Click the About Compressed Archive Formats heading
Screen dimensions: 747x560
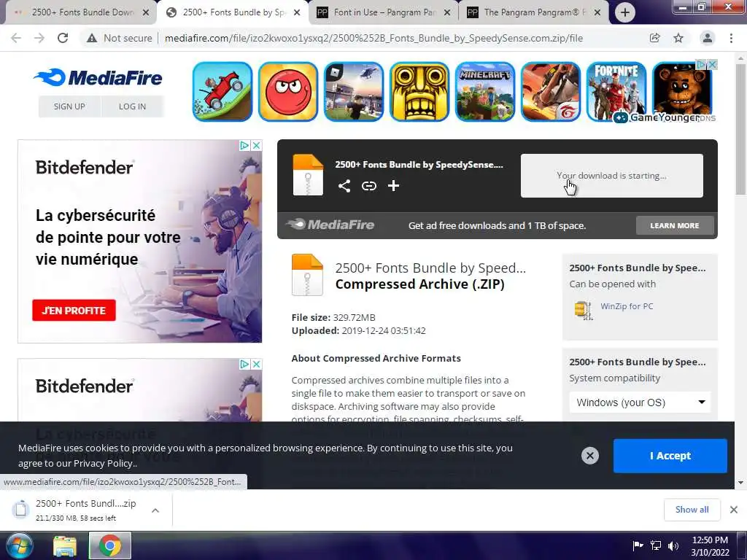[376, 358]
